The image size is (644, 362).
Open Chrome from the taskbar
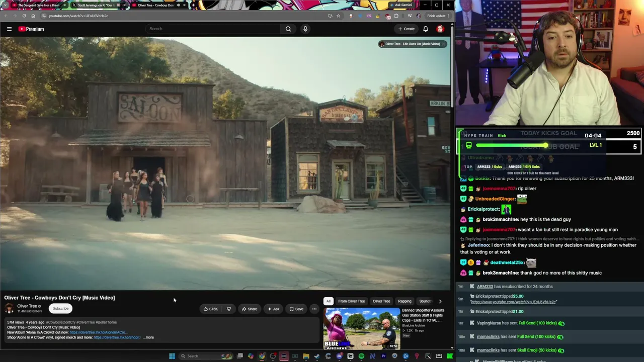tap(262, 356)
